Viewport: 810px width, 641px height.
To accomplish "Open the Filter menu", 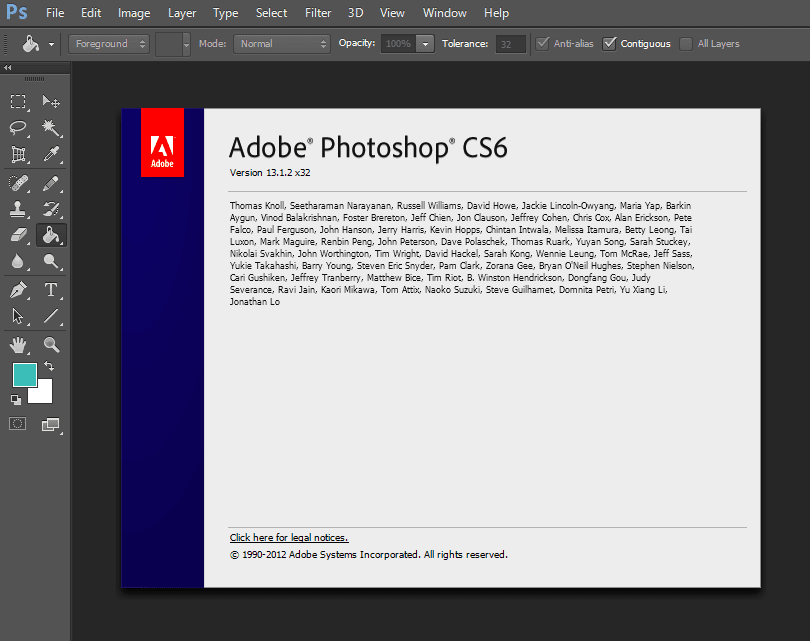I will (x=318, y=13).
